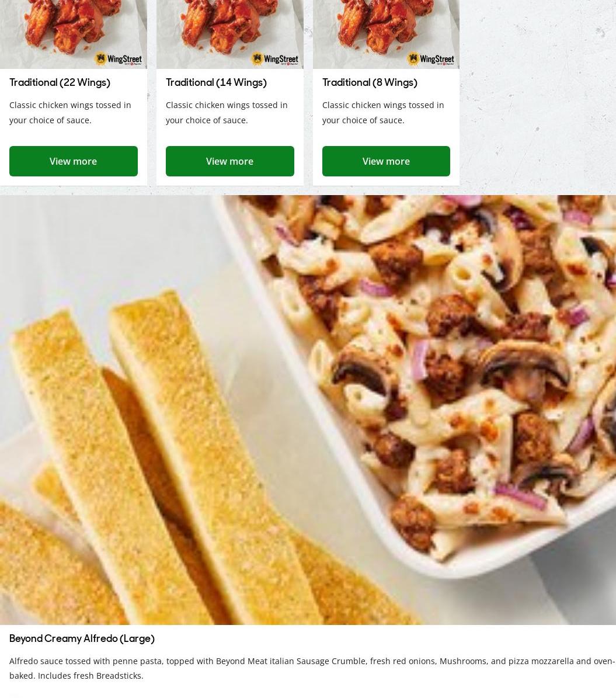The image size is (616, 698).
Task: Select the Traditional (8 Wings) title
Action: [370, 83]
